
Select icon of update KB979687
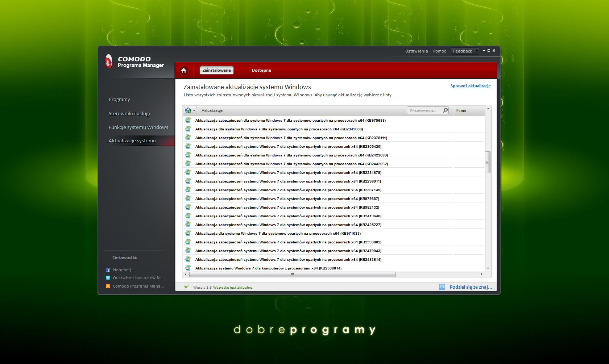click(x=188, y=198)
